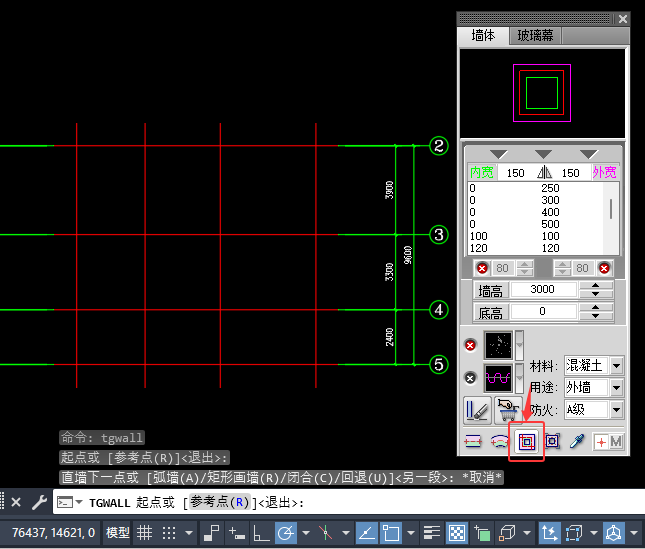
Task: Click the 参考点(R) command option
Action: (219, 502)
